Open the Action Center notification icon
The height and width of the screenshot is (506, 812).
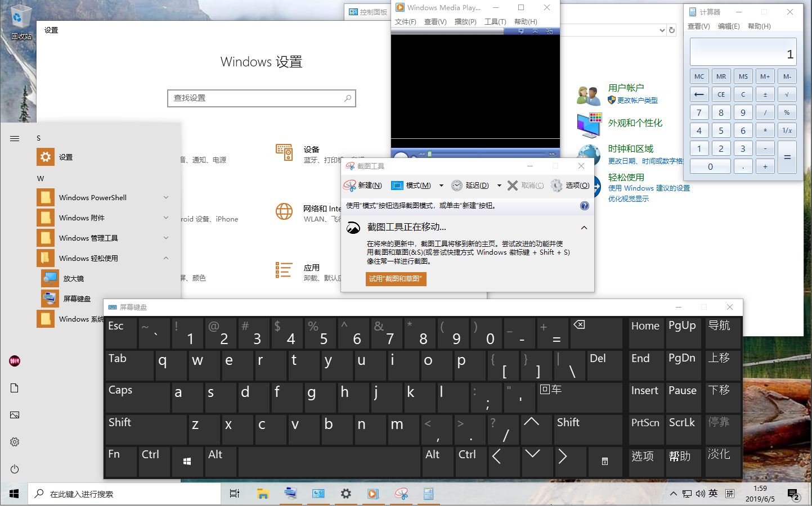click(794, 494)
